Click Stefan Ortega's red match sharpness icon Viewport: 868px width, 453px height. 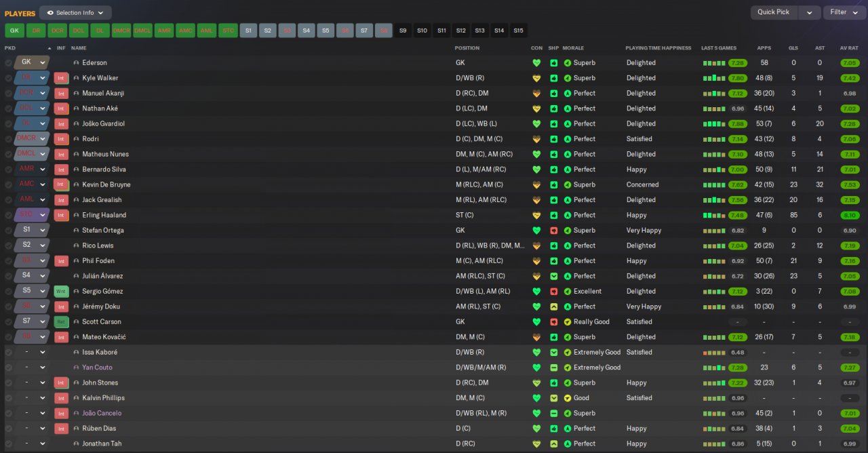pos(553,231)
